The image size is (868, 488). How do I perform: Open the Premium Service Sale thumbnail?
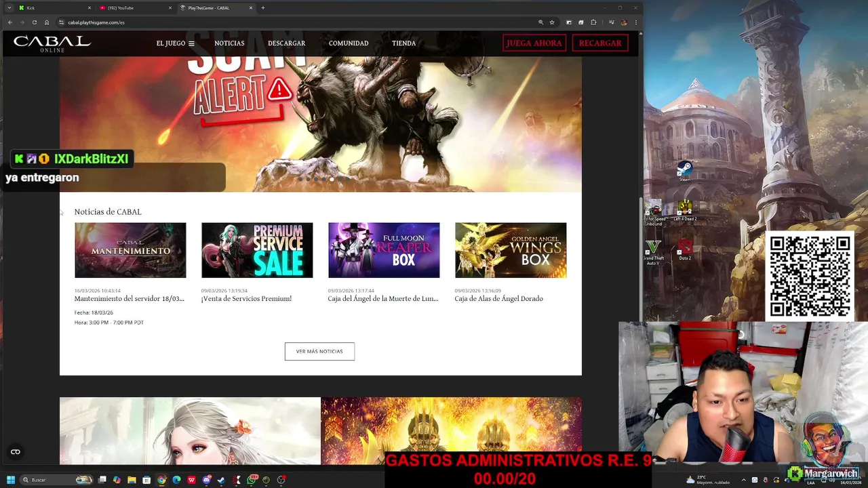(257, 250)
